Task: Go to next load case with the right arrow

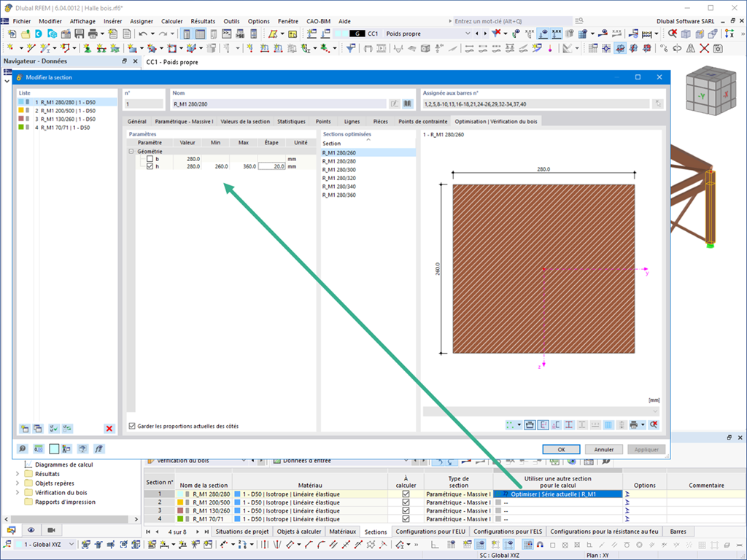Action: (485, 34)
